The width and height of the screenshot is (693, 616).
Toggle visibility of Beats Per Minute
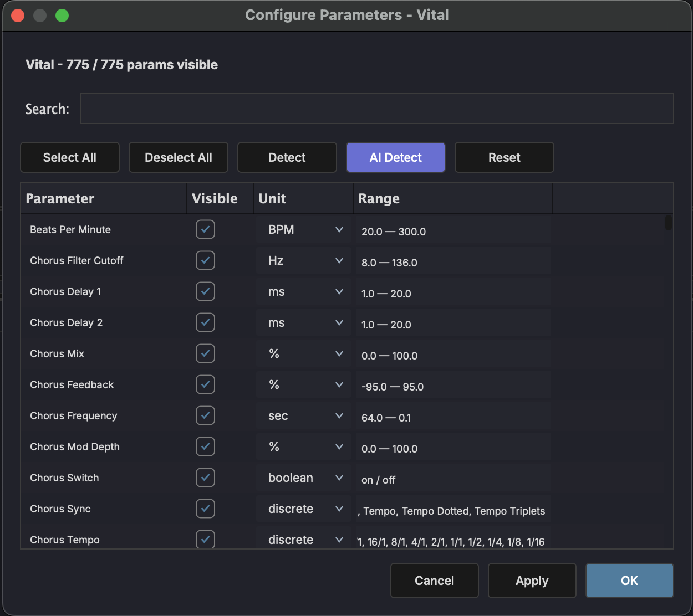(x=205, y=229)
